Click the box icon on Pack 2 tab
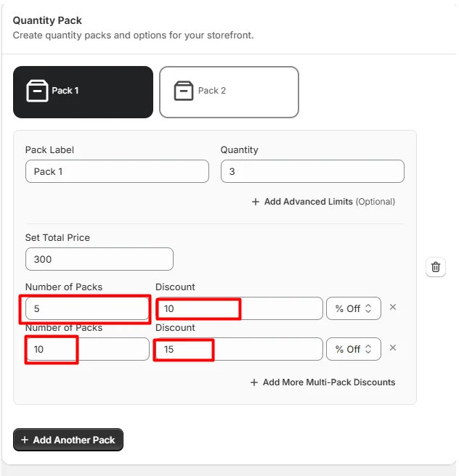 point(183,91)
